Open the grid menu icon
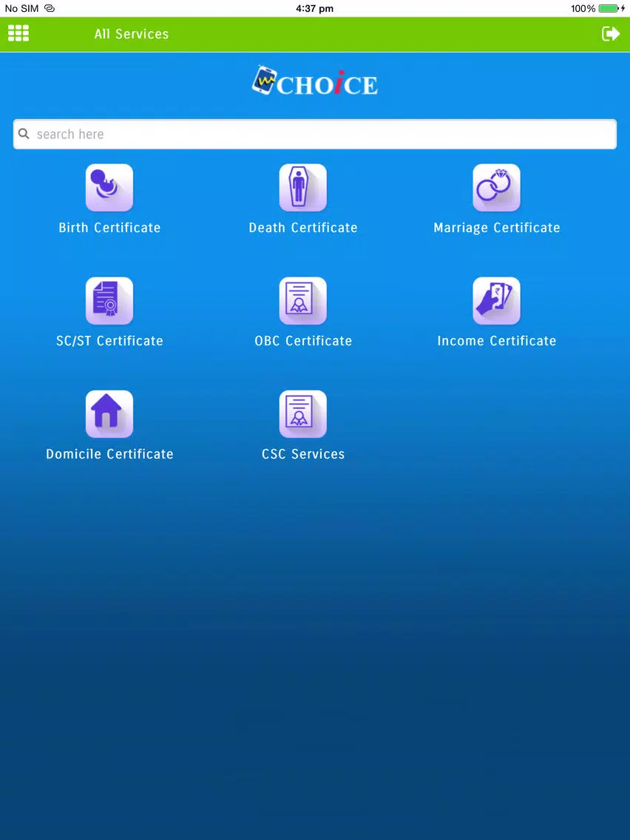Viewport: 630px width, 840px height. click(18, 33)
